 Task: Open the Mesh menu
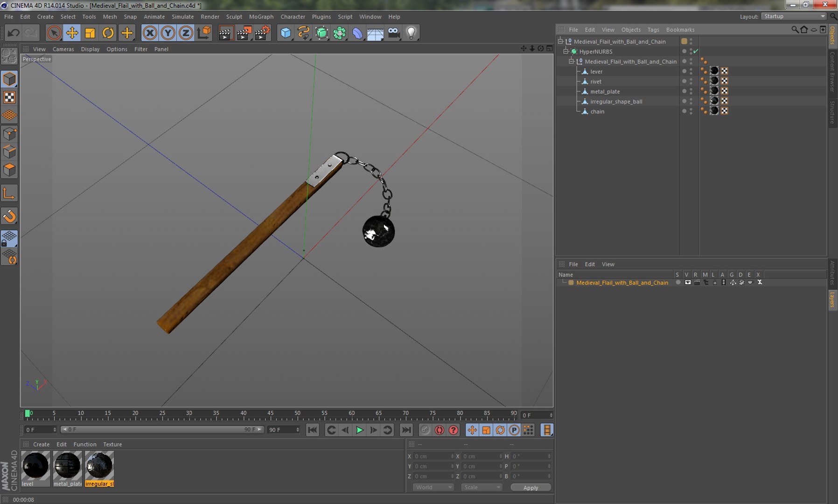pos(110,17)
